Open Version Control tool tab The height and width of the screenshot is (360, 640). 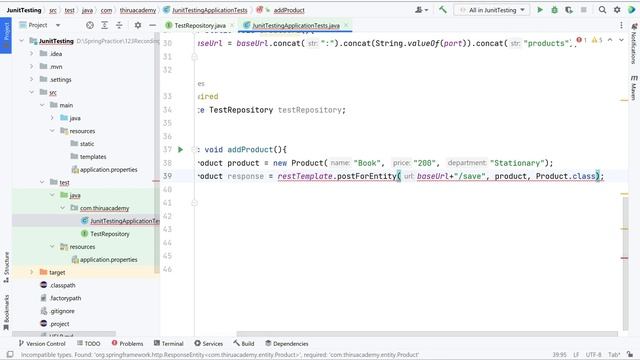pyautogui.click(x=42, y=344)
